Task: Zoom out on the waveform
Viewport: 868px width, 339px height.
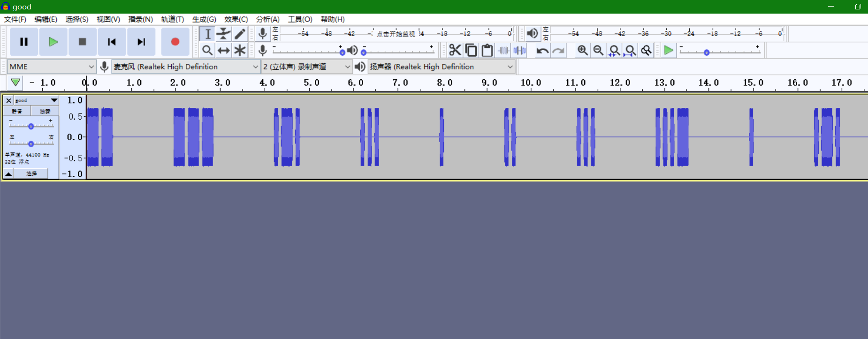Action: pos(598,50)
